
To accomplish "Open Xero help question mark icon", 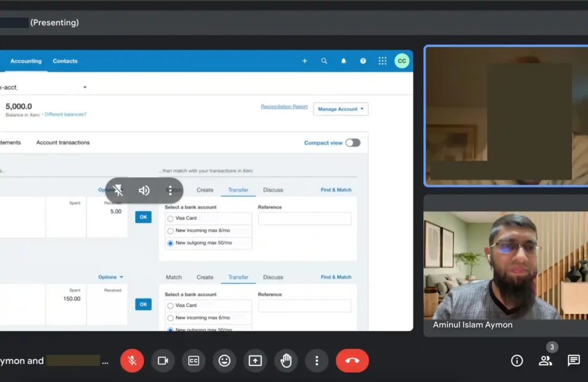I will pos(363,61).
